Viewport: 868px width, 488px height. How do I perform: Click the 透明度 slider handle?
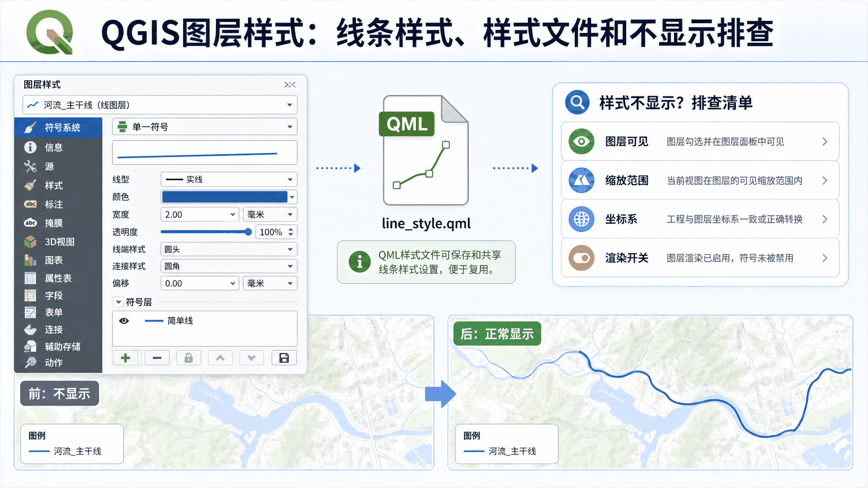click(248, 232)
